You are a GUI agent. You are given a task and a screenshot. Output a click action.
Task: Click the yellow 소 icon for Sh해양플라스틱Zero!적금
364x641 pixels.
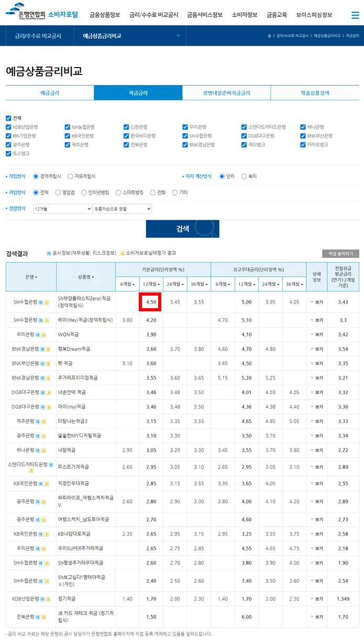pyautogui.click(x=46, y=302)
